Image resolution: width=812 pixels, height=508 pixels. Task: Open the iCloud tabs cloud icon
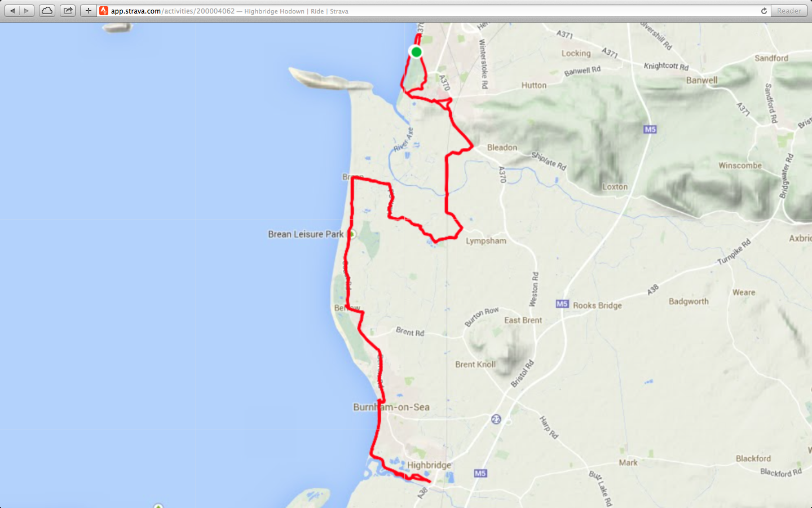47,11
